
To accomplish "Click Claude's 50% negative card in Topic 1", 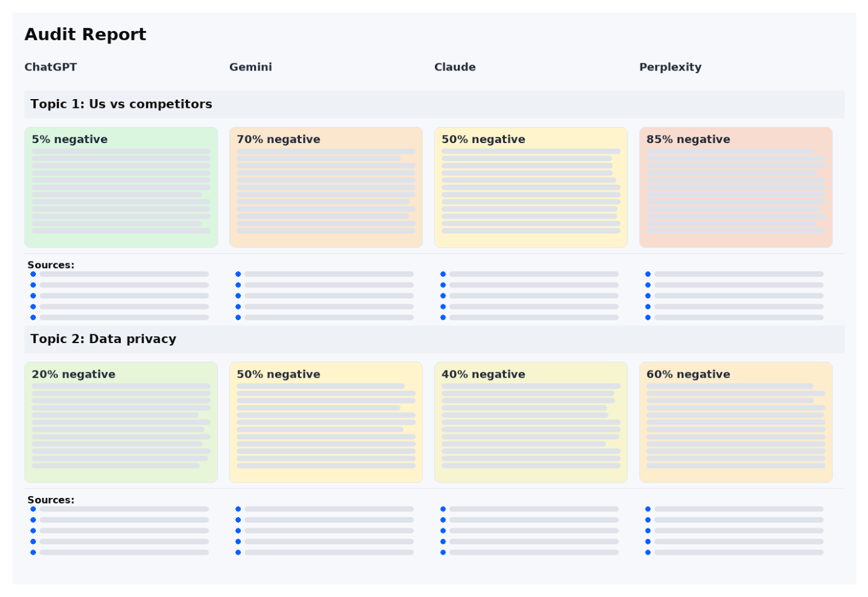I will (x=530, y=187).
